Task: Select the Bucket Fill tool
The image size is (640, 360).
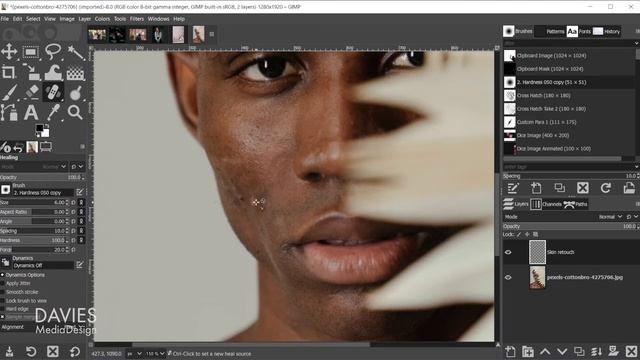Action: click(x=76, y=72)
